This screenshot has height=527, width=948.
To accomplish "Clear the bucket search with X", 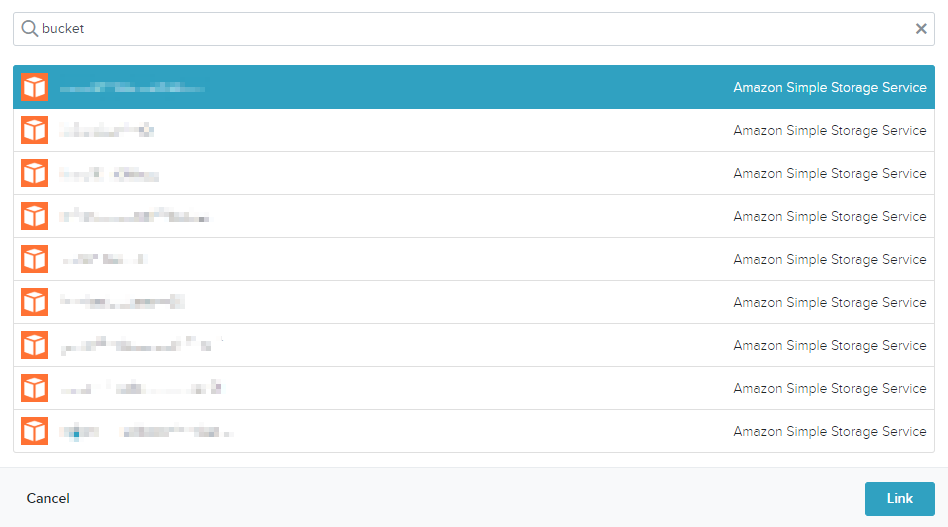I will click(921, 28).
